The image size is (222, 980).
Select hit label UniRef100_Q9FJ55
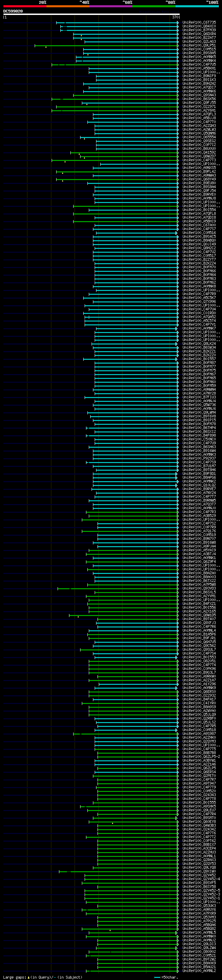pyautogui.click(x=199, y=103)
